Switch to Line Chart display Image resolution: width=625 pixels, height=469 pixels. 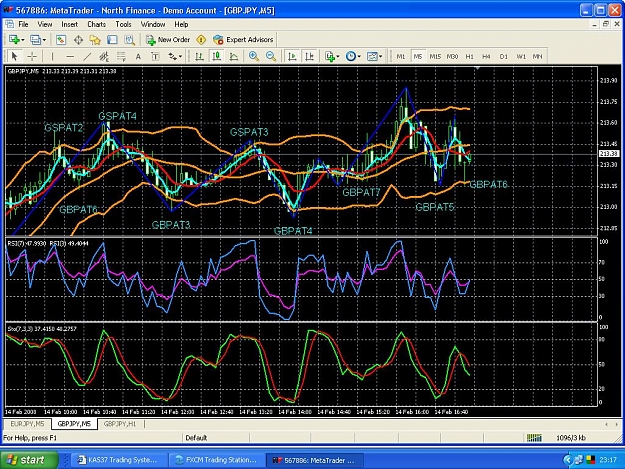(234, 57)
